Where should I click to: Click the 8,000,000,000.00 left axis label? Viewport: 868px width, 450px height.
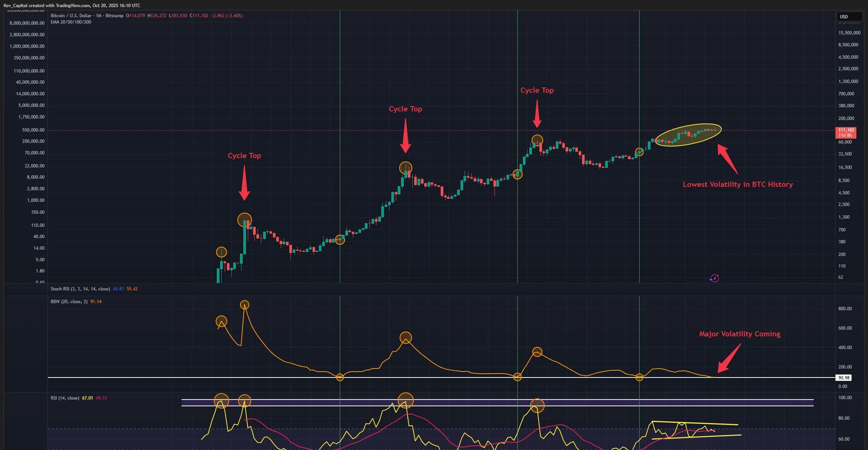27,23
